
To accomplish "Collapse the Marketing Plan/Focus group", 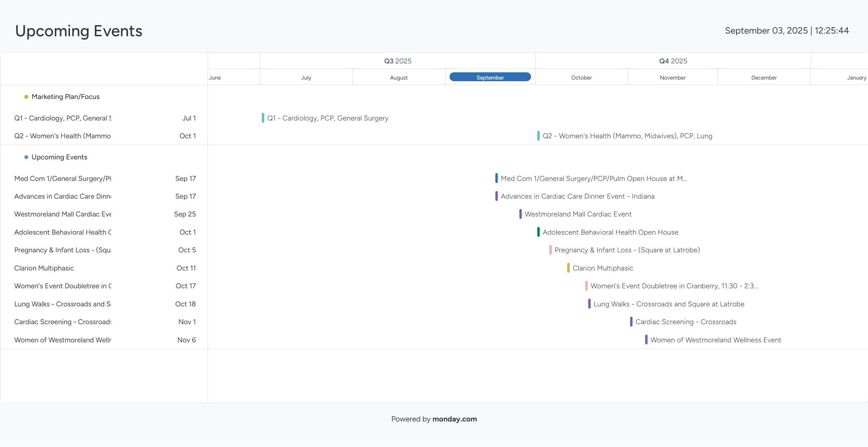I will click(x=66, y=97).
